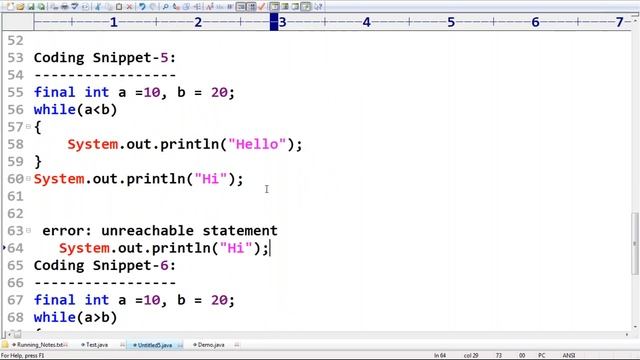Toggle the fold marker at line 60

point(29,178)
